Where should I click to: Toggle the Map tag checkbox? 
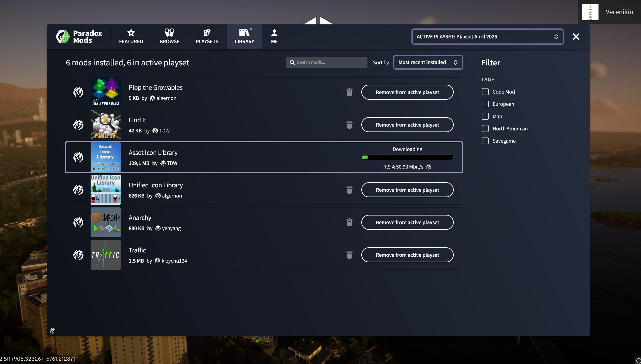click(x=485, y=116)
